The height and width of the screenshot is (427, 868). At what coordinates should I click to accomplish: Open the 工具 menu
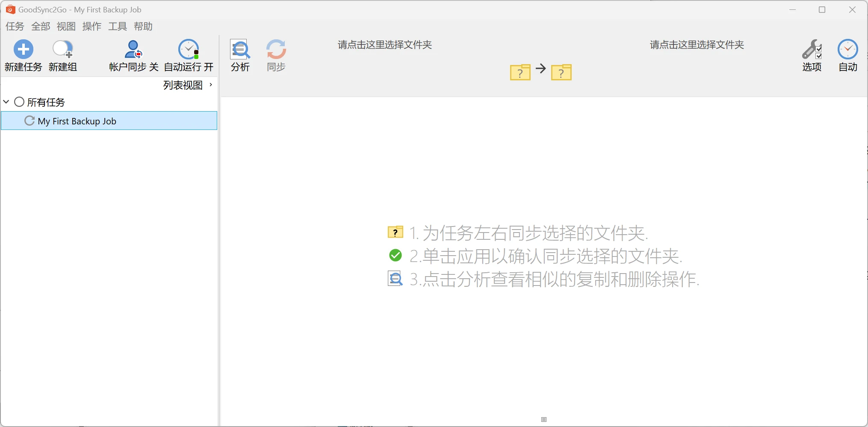point(118,27)
